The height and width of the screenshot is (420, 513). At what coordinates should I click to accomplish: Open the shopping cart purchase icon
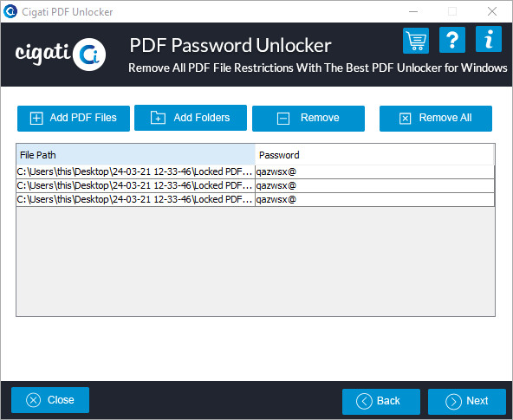(x=416, y=41)
